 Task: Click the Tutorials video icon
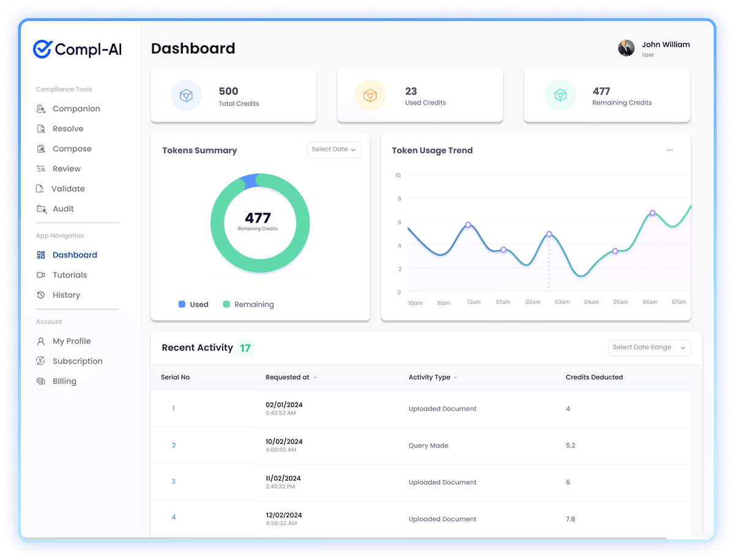(41, 275)
